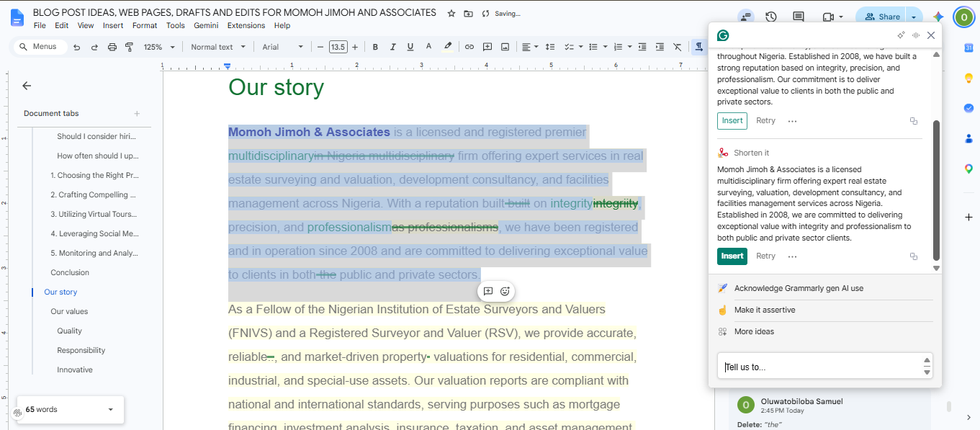The width and height of the screenshot is (980, 430).
Task: Choose the Make it assertive suggestion
Action: pyautogui.click(x=765, y=310)
